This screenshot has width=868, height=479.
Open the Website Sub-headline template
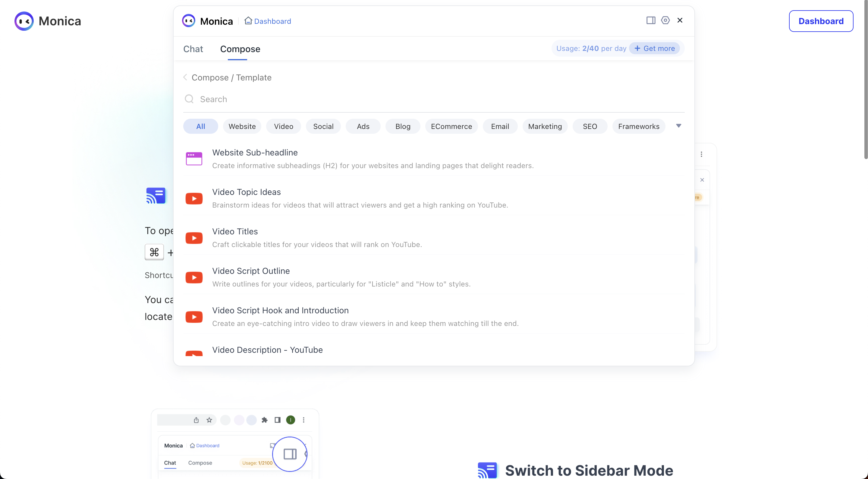point(434,159)
